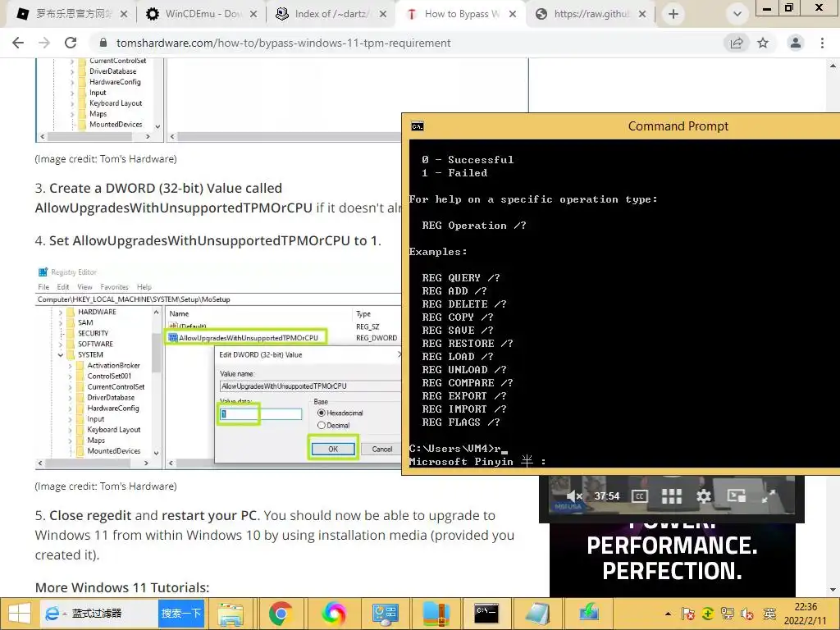View site information via the padlock icon
Image resolution: width=840 pixels, height=630 pixels.
(x=103, y=43)
